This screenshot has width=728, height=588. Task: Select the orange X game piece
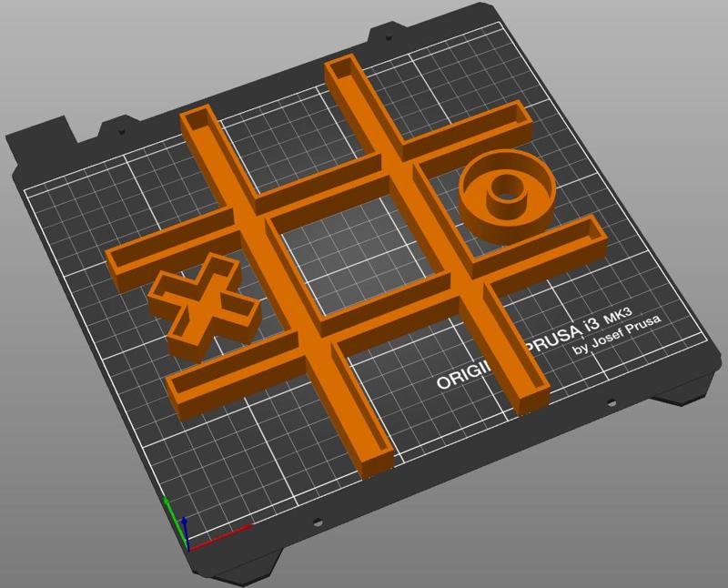point(204,308)
